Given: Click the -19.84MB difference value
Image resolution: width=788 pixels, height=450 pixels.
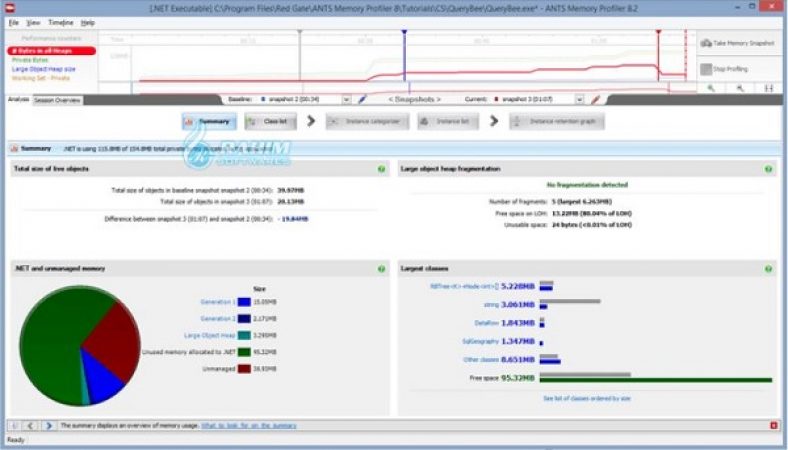Looking at the screenshot, I should tap(293, 219).
